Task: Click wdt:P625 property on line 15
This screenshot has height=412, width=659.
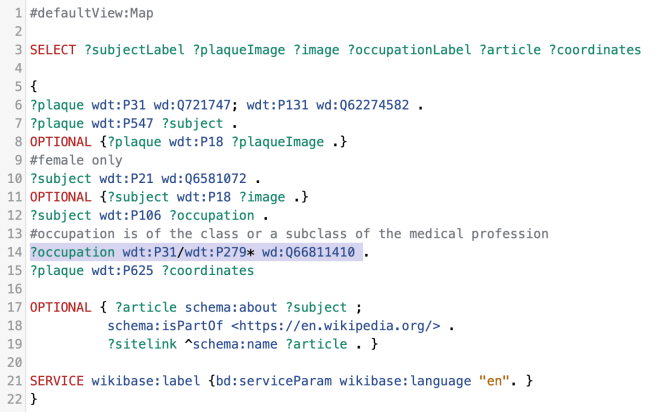Action: (x=125, y=270)
